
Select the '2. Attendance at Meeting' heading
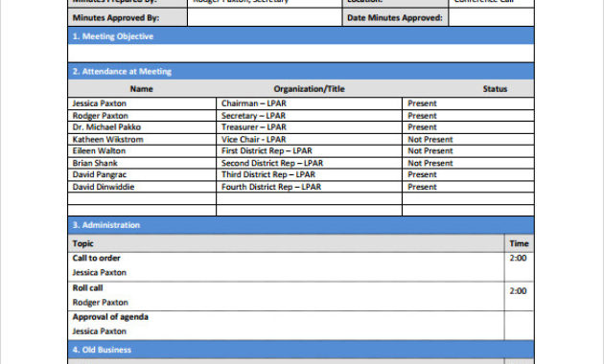pos(122,71)
